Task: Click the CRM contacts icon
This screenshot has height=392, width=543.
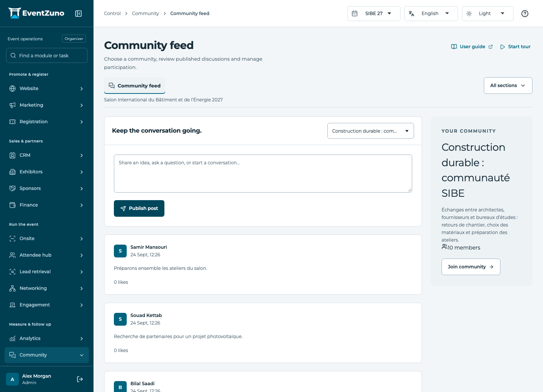Action: (x=12, y=155)
